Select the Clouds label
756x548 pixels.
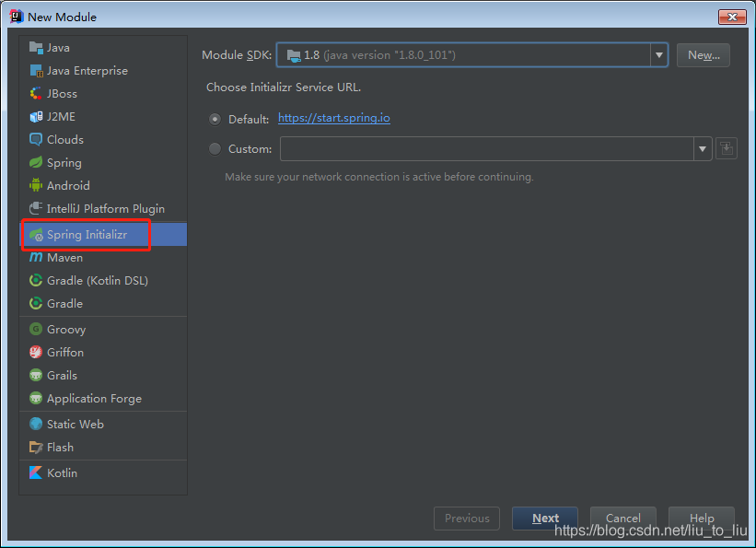click(65, 139)
